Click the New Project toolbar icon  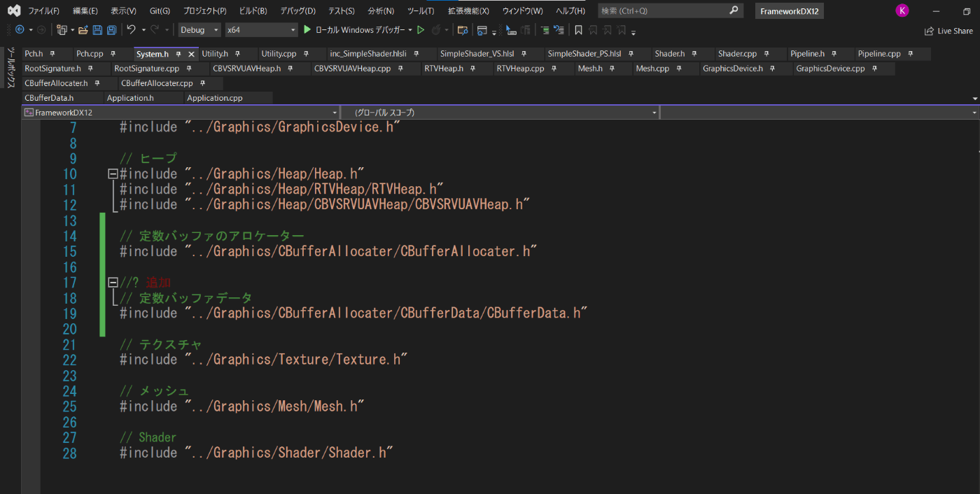coord(62,30)
